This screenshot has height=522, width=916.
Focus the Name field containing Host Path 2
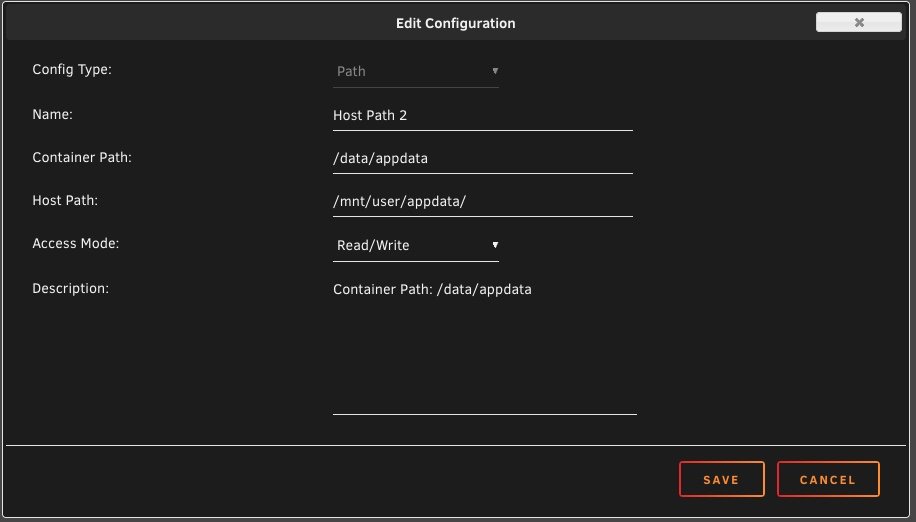[483, 116]
